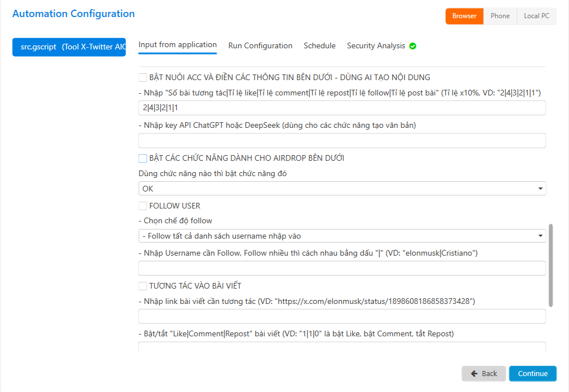The height and width of the screenshot is (392, 569).
Task: Enable the BẬT NUÔI ACC checkbox
Action: click(143, 77)
